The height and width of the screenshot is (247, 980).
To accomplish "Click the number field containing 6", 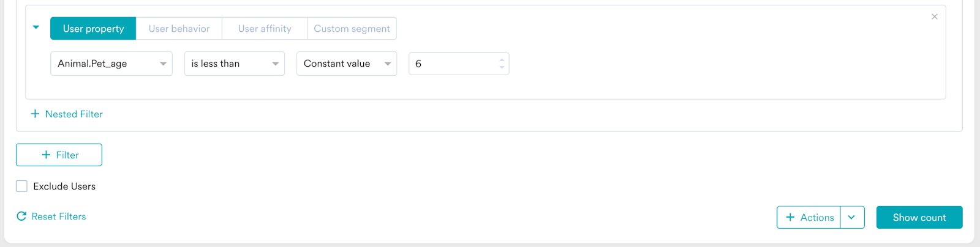I will pyautogui.click(x=453, y=64).
